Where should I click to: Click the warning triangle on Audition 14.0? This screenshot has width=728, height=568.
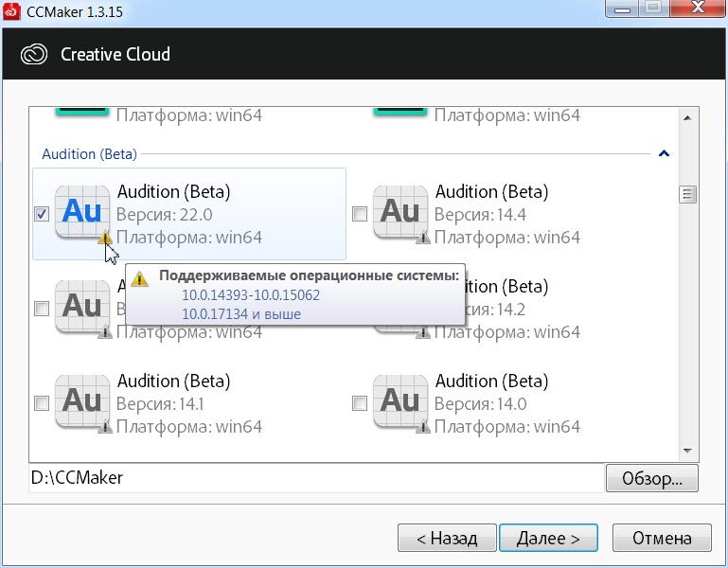[x=423, y=427]
